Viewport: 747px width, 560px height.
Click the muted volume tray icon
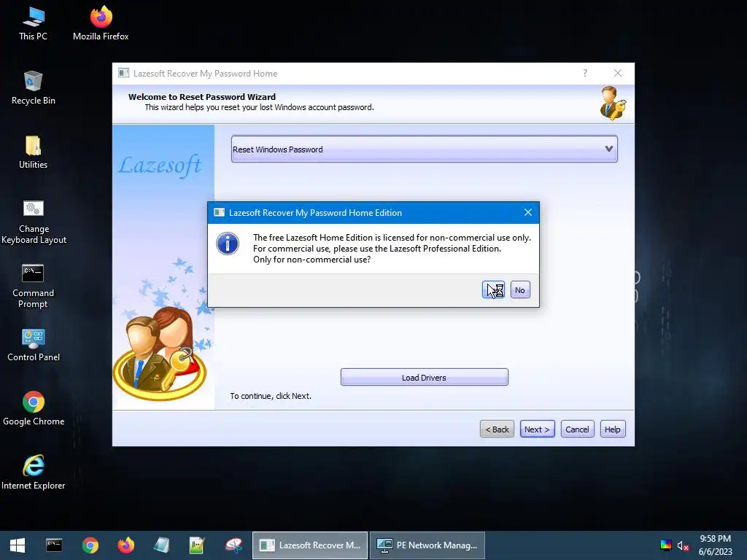pyautogui.click(x=683, y=545)
